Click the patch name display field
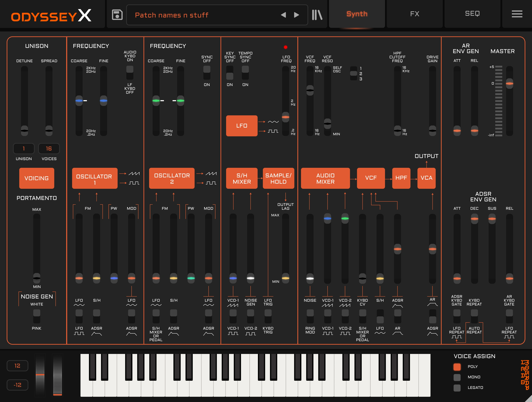Viewport: 532px width, 402px height. (x=217, y=15)
